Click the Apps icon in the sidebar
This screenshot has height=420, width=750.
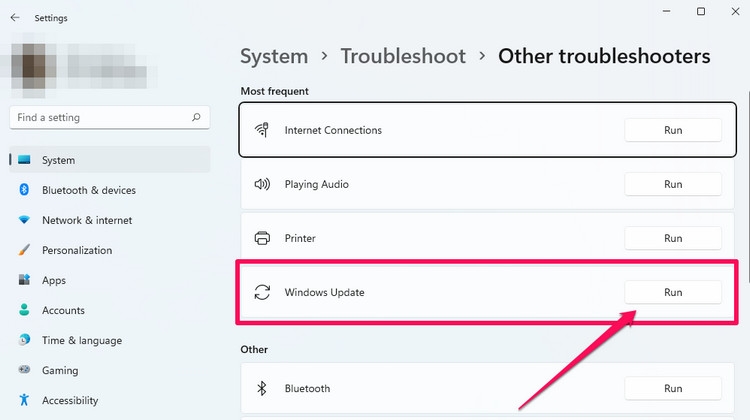24,280
